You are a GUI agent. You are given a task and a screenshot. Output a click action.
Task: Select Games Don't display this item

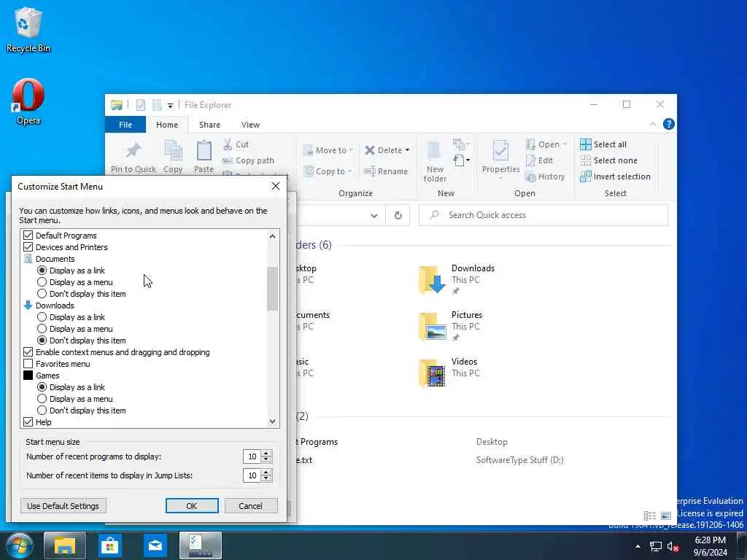[42, 411]
